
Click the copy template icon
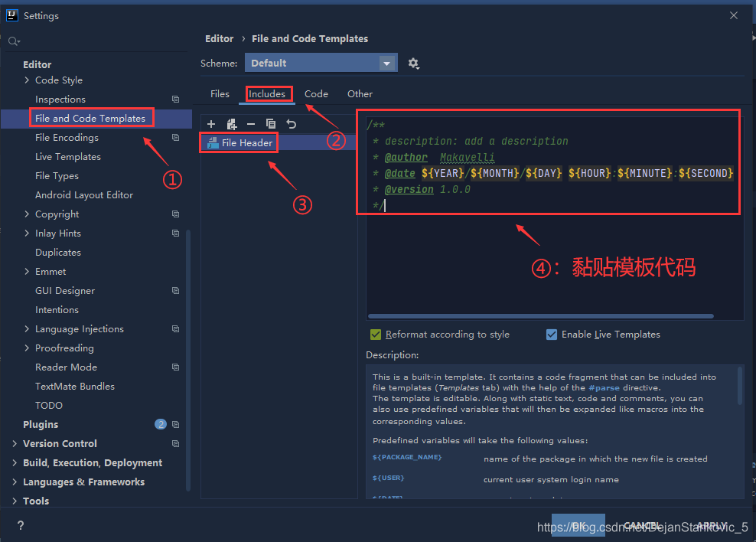point(271,124)
